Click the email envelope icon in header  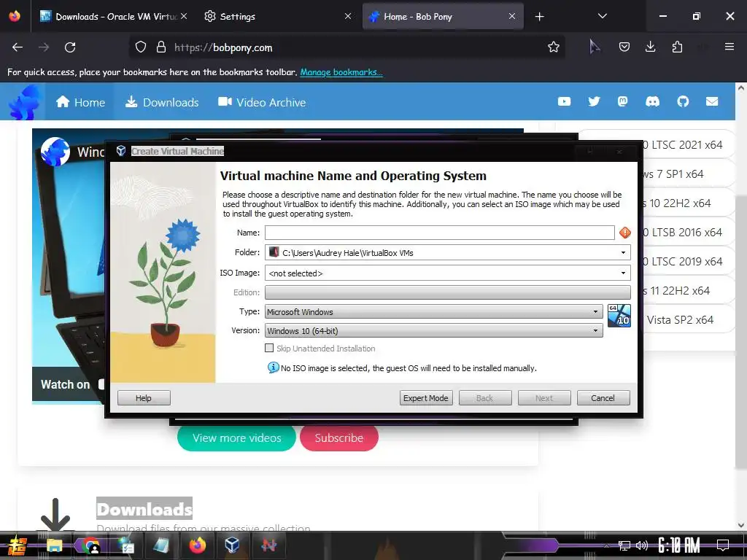tap(712, 101)
